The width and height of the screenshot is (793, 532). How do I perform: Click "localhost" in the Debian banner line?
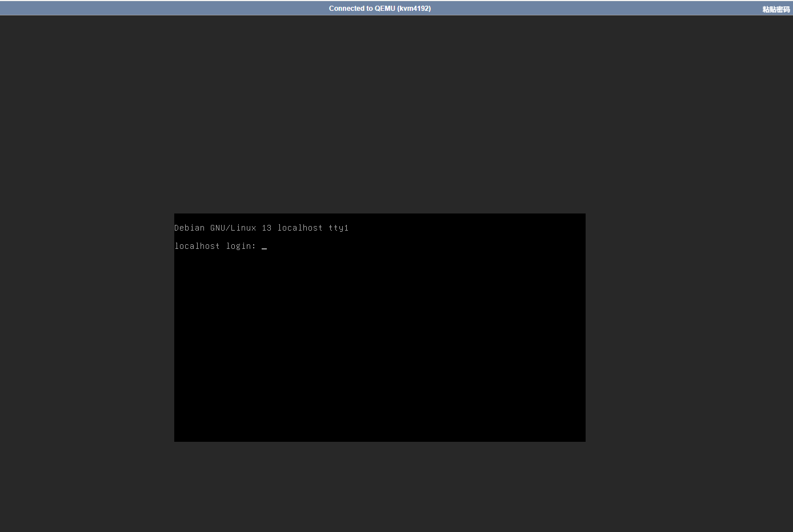pos(300,228)
